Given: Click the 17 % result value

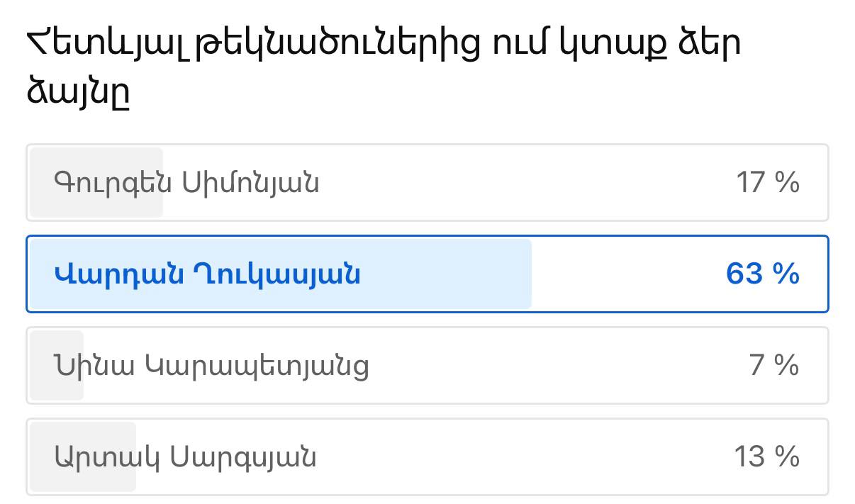Looking at the screenshot, I should click(x=768, y=183).
